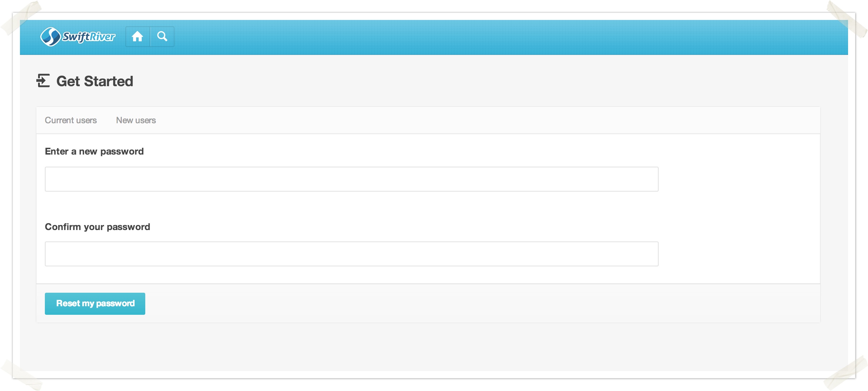Open search with the magnifier icon
The width and height of the screenshot is (868, 391).
tap(162, 36)
